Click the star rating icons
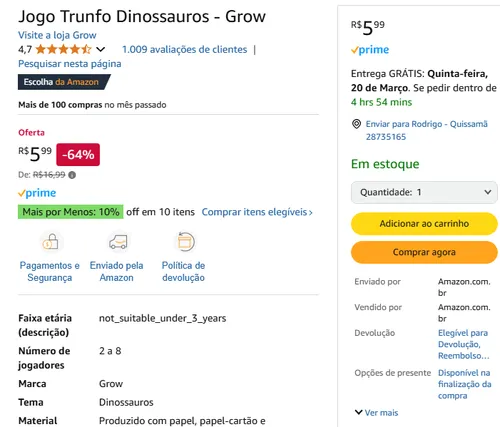The height and width of the screenshot is (427, 500). point(63,49)
